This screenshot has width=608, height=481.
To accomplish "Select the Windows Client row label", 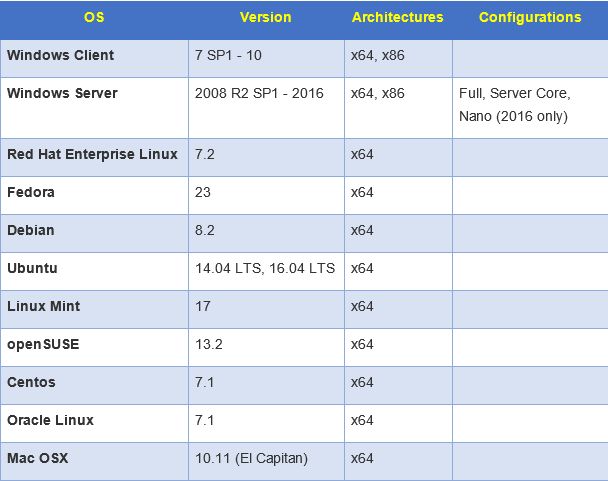I will [61, 55].
